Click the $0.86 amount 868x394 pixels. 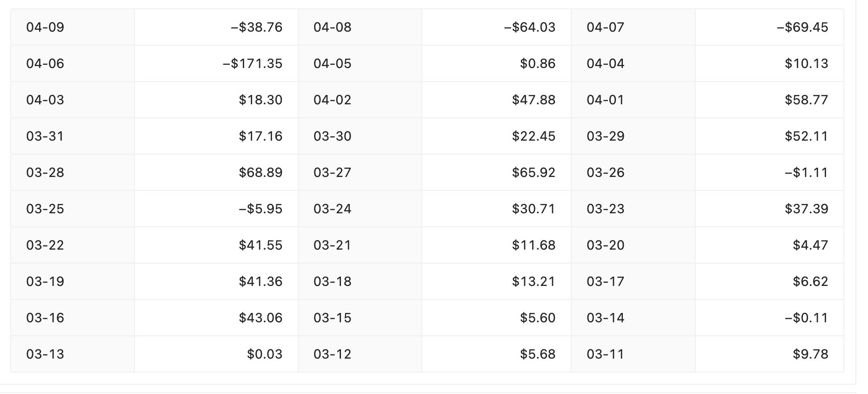[538, 63]
